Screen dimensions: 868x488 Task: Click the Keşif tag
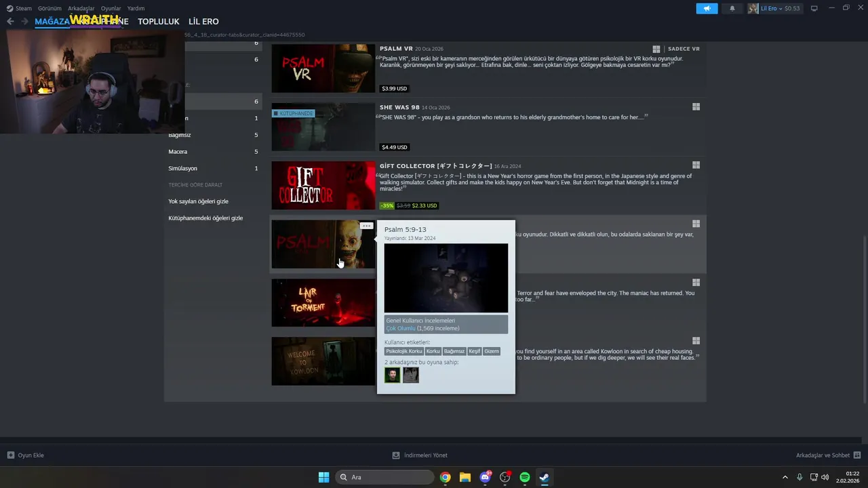click(x=474, y=351)
